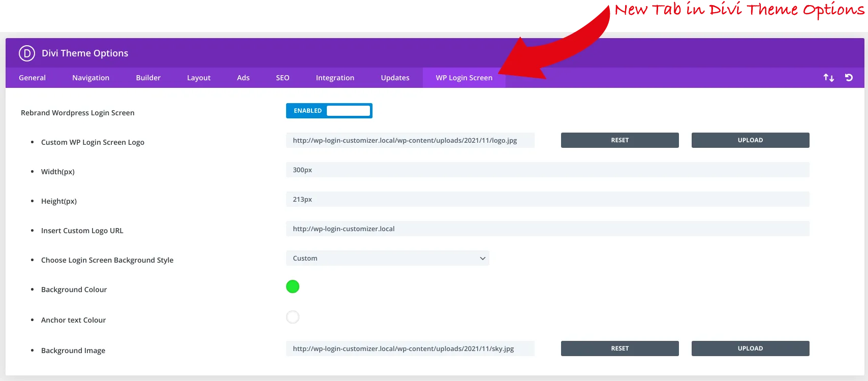The height and width of the screenshot is (381, 868).
Task: Click the Height(px) label
Action: coord(59,201)
